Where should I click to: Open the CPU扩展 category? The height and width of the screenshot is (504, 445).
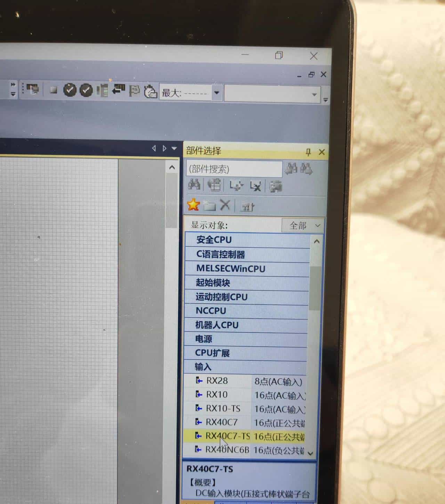click(245, 353)
